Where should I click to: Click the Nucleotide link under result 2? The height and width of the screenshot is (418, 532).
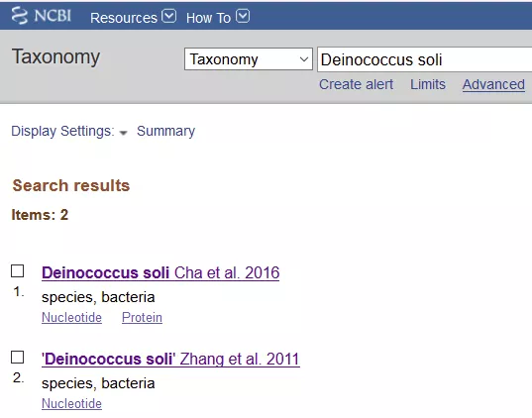tap(71, 404)
